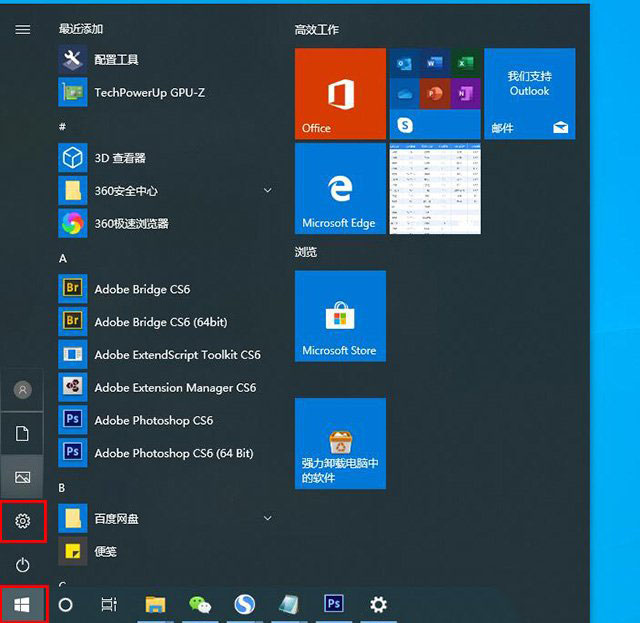Open 便笺 sticky notes app
The width and height of the screenshot is (640, 623).
tap(163, 551)
